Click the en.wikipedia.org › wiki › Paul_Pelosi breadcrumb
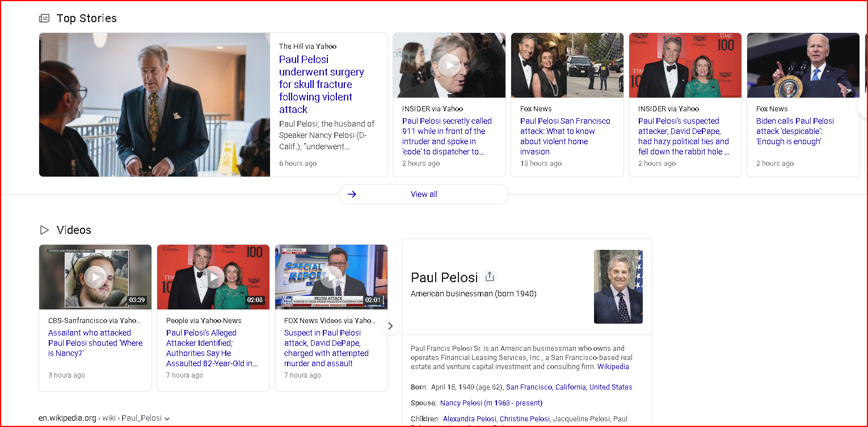 100,418
